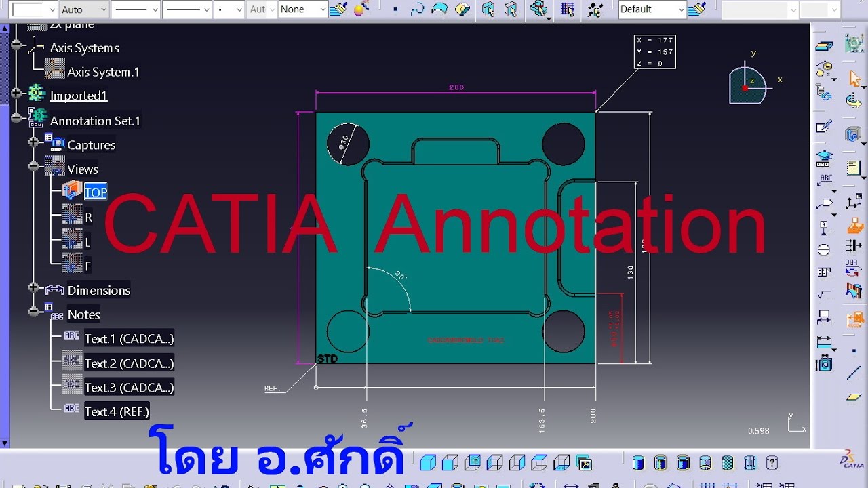868x488 pixels.
Task: Collapse the Views node
Action: [34, 166]
